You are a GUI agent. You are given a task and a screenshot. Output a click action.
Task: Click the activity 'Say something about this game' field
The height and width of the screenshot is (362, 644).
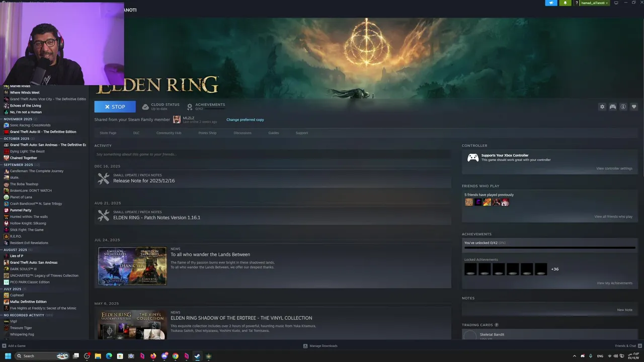click(x=272, y=154)
